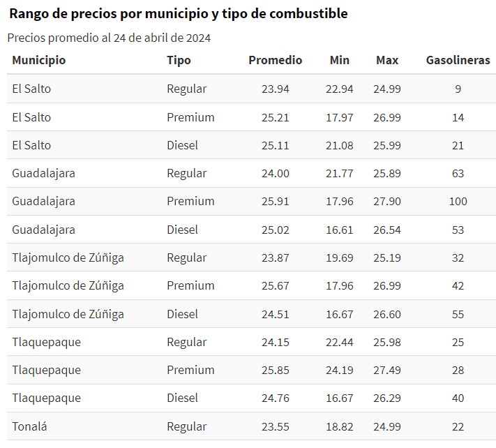Select the Tlaquepaque Diesel average 24.76
Image resolution: width=496 pixels, height=448 pixels.
coord(275,398)
